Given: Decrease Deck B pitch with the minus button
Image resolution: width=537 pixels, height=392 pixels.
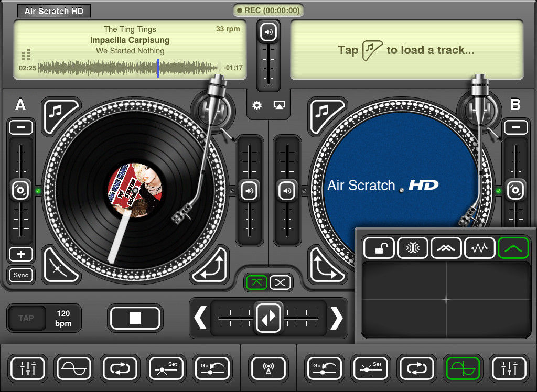Looking at the screenshot, I should point(516,127).
